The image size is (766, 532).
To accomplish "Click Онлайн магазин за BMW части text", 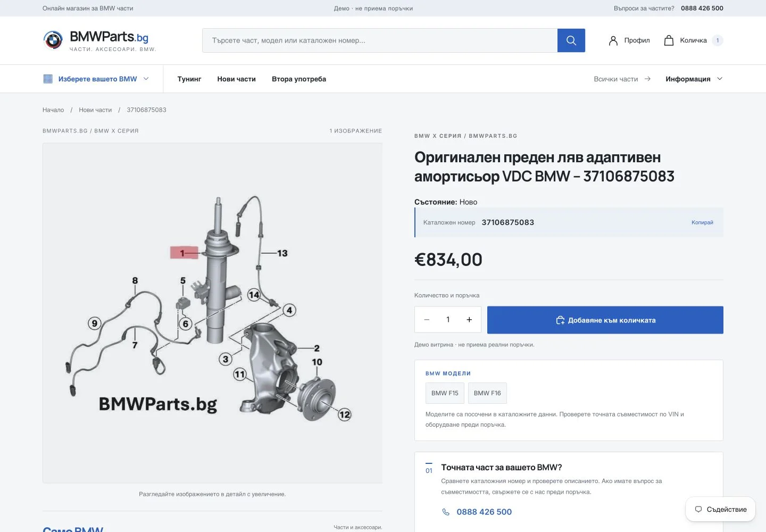I will (x=88, y=8).
